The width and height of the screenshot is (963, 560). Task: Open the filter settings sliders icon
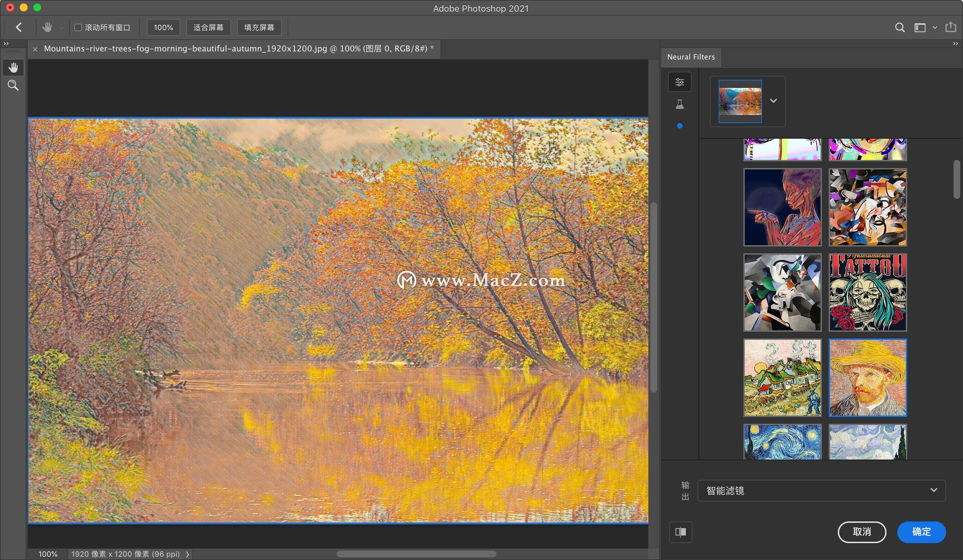point(680,82)
